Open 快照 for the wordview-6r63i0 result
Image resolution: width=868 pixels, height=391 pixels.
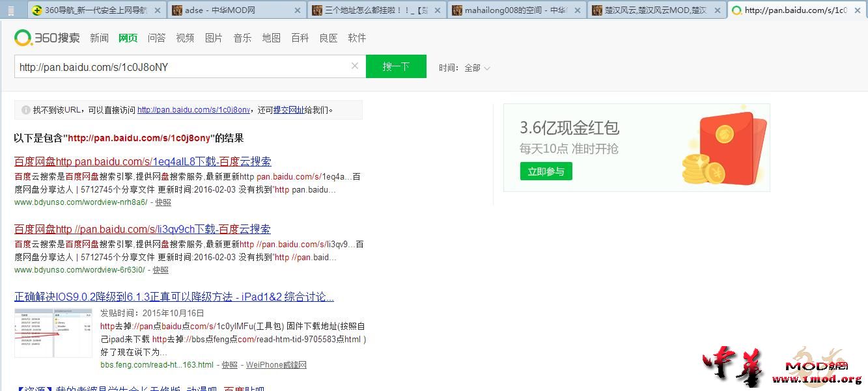point(160,270)
